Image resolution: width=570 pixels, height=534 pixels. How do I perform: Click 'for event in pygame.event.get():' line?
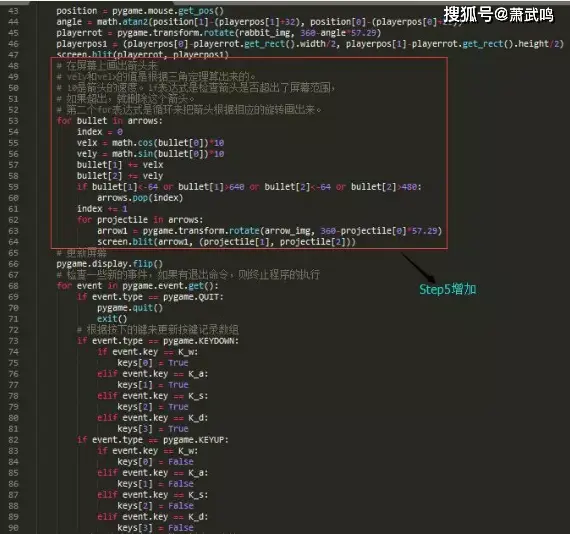(x=137, y=286)
